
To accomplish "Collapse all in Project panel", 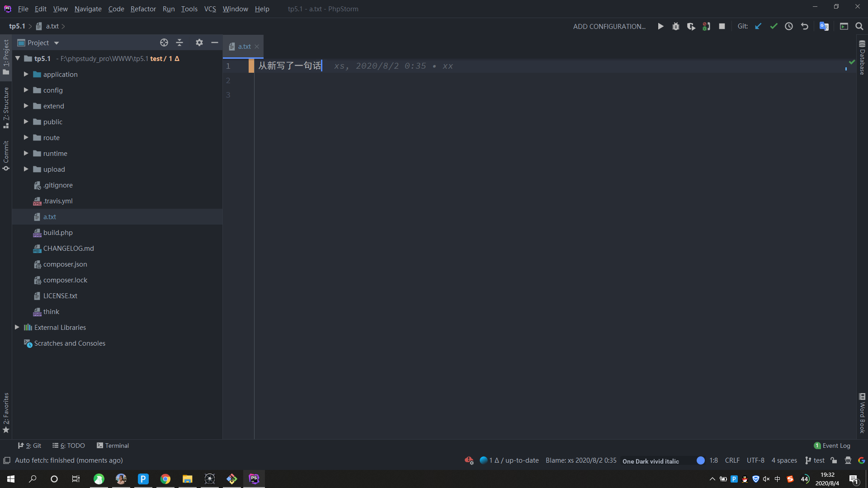I will 179,42.
